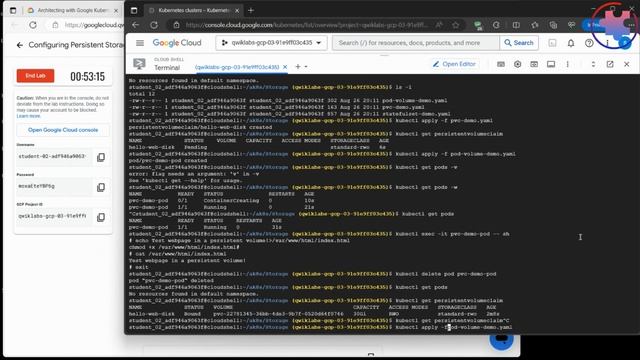Image resolution: width=640 pixels, height=360 pixels.
Task: Copy the GCP Project ID
Action: tap(101, 217)
